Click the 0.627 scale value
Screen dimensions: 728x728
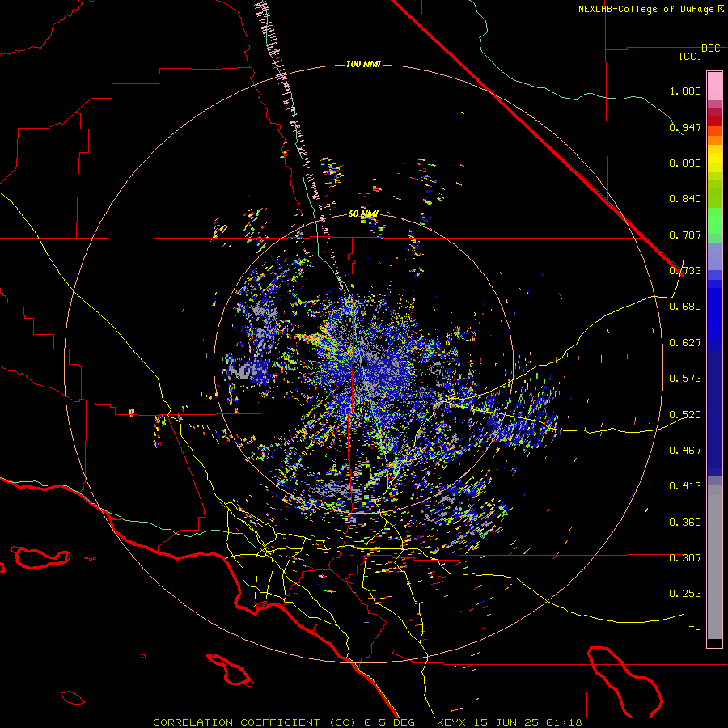(x=685, y=343)
